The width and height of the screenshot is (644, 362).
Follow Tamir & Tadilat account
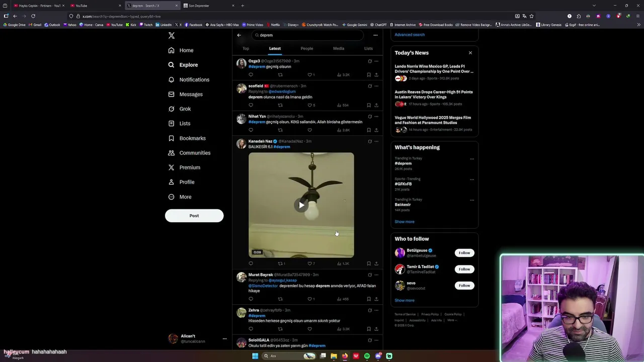tap(464, 269)
